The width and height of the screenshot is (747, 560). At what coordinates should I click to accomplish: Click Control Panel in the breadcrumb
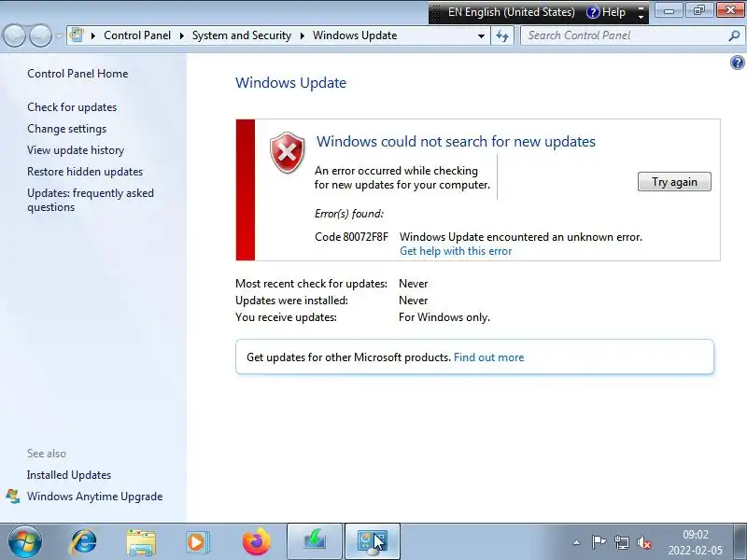click(137, 35)
